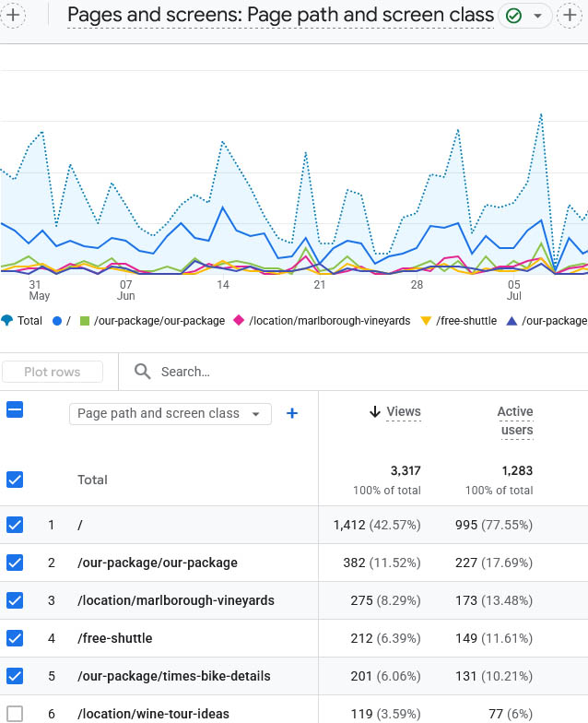
Task: Click the search magnifier icon
Action: coord(142,371)
